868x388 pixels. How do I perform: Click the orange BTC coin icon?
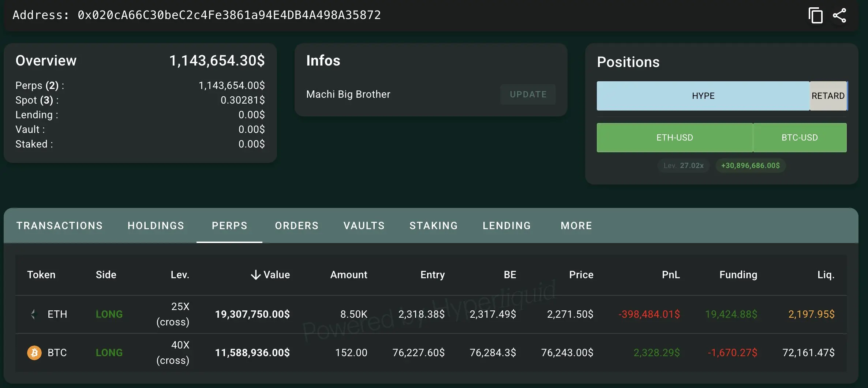34,352
